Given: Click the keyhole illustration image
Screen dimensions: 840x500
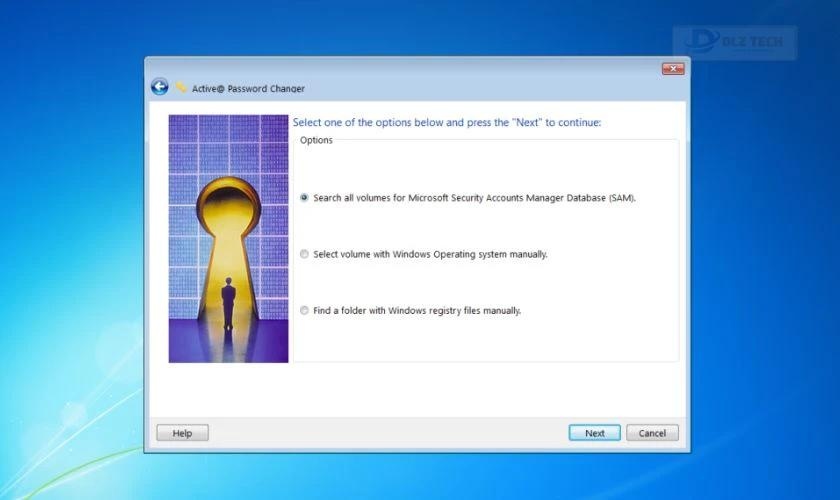Looking at the screenshot, I should tap(229, 238).
